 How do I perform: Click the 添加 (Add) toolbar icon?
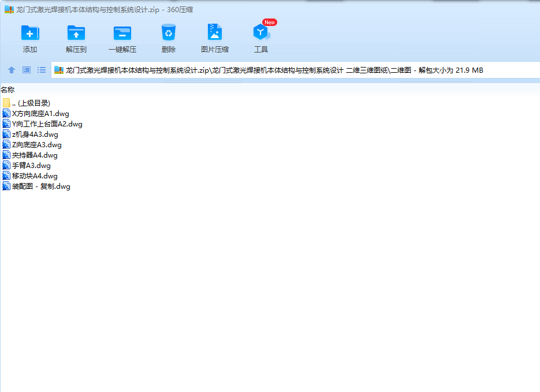coord(30,33)
